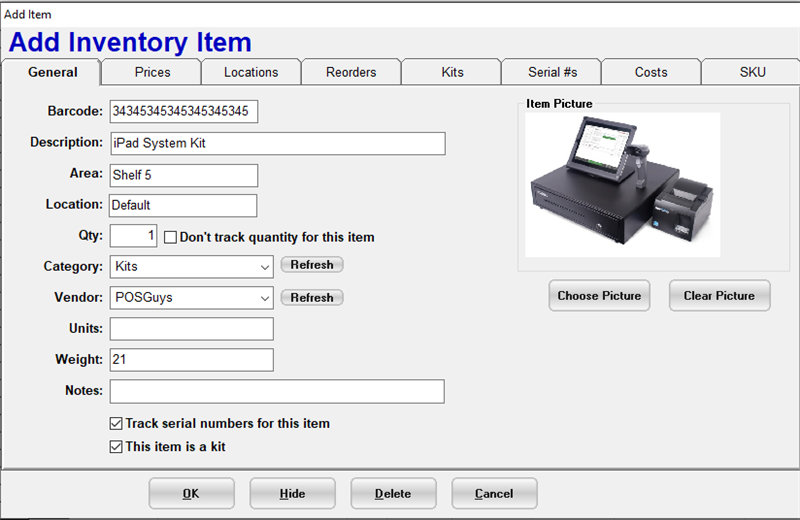Viewport: 800px width, 520px height.
Task: Switch to the SKU tab
Action: 752,72
